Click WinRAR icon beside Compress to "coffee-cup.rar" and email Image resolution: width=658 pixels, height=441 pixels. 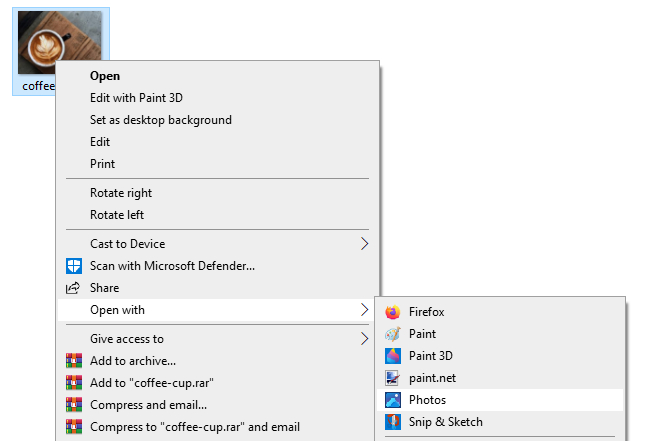coord(74,426)
